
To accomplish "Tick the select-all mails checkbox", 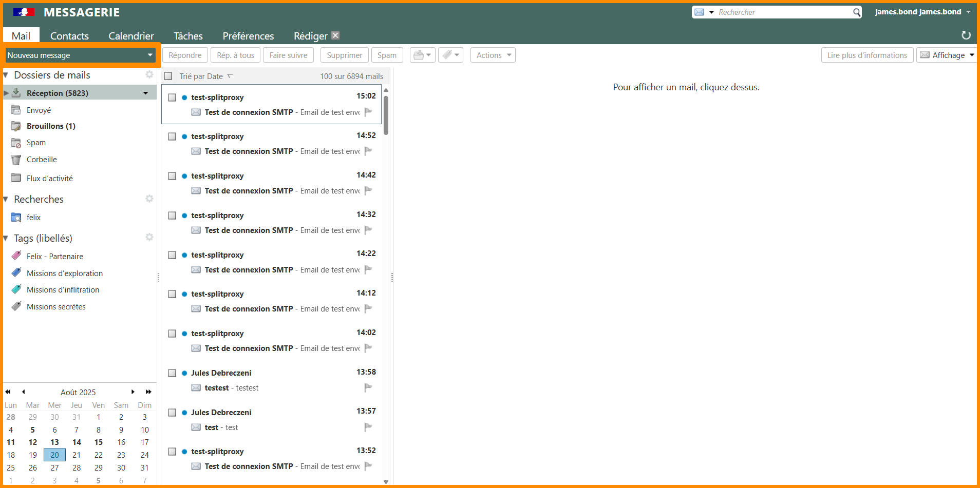I will coord(168,76).
